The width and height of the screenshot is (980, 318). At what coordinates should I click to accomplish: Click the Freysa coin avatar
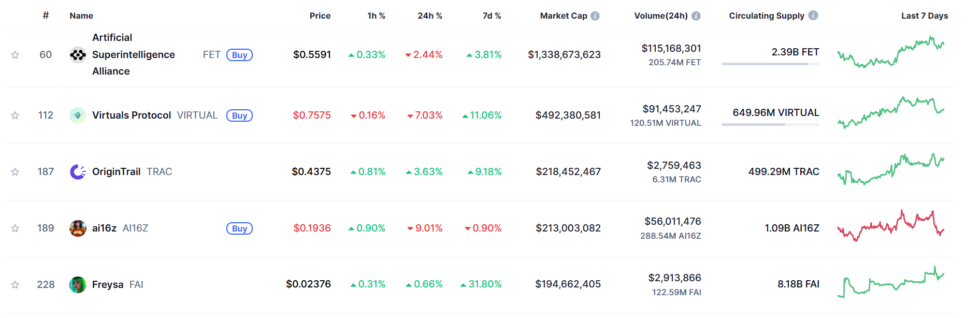78,285
